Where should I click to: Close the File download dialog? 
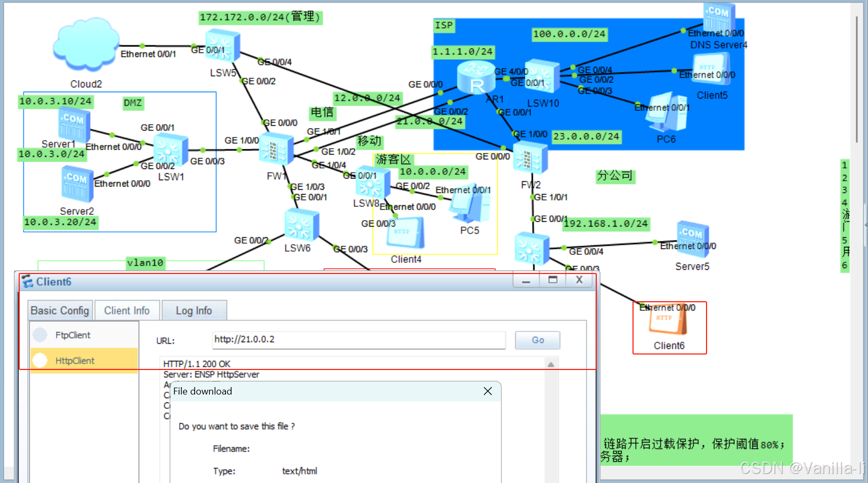point(488,391)
